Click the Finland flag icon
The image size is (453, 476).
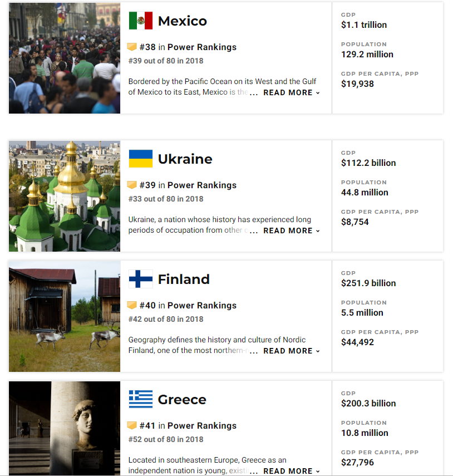click(x=140, y=279)
